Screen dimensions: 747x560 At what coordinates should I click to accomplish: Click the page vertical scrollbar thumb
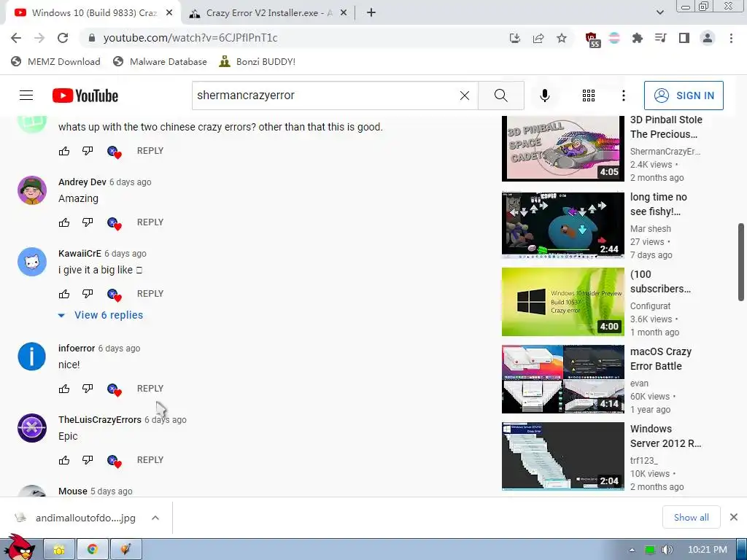(741, 262)
